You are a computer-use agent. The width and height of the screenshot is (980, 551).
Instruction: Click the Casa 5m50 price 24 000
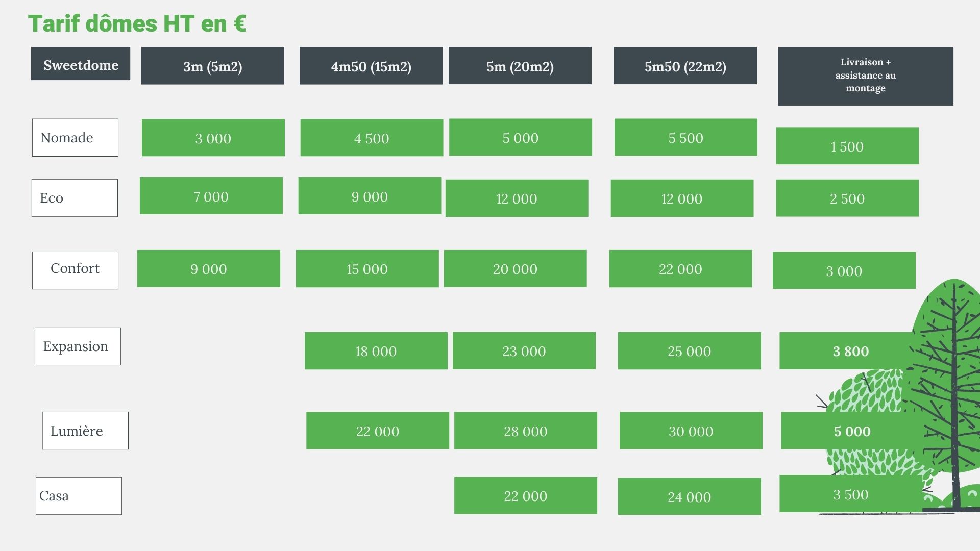[689, 496]
